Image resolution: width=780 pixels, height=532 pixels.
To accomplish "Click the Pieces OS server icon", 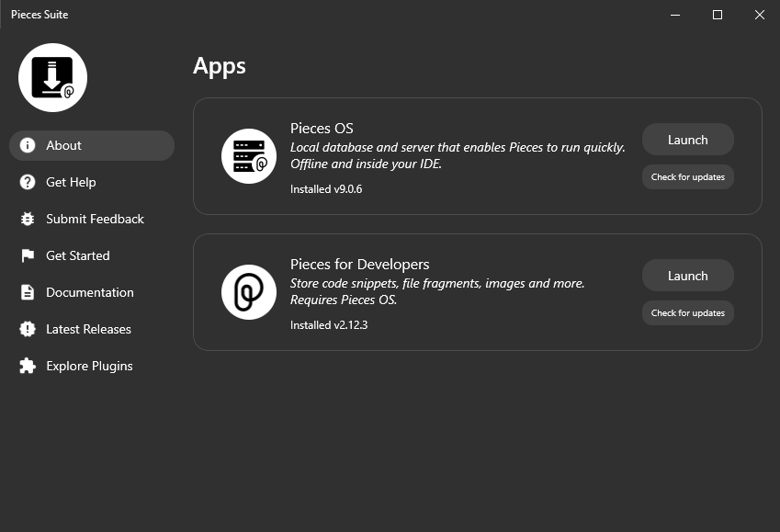I will pos(249,156).
